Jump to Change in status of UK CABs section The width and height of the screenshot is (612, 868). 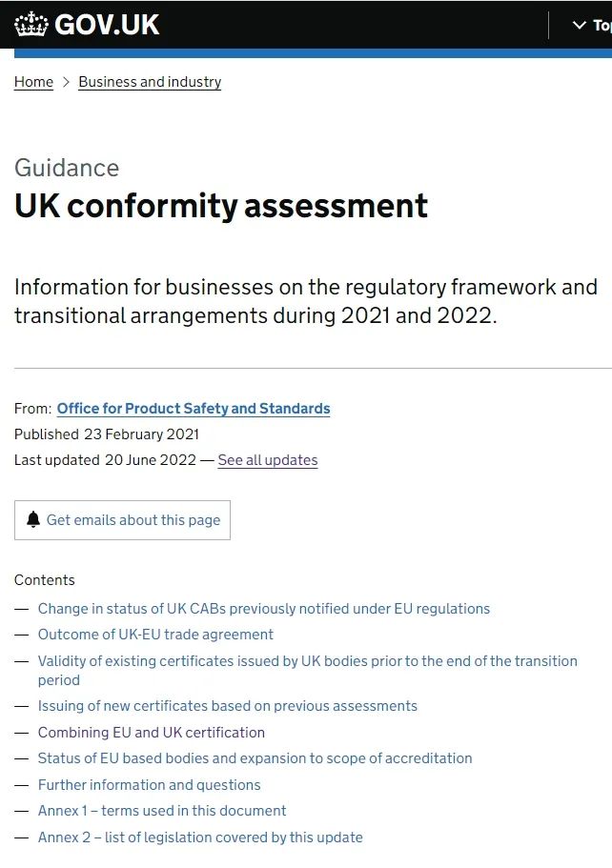264,609
